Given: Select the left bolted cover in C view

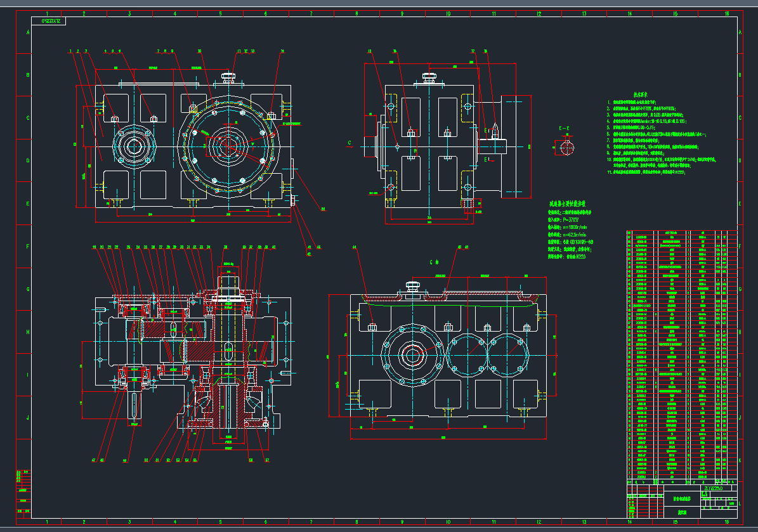Looking at the screenshot, I should click(x=413, y=354).
